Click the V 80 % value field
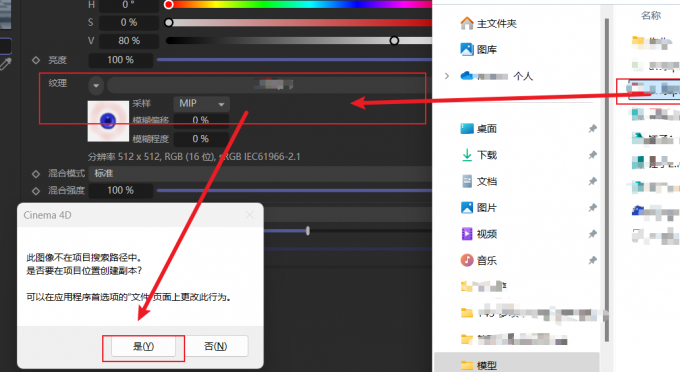Screen dimensions: 680x372 [x=128, y=41]
